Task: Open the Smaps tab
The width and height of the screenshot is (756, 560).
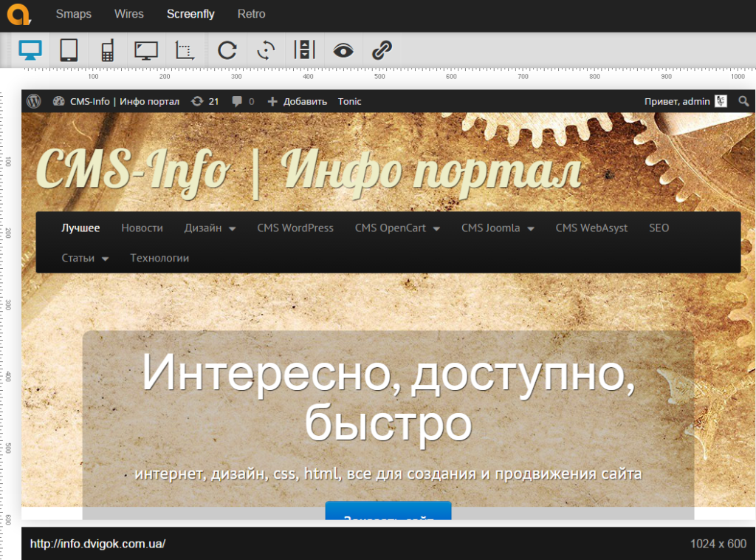Action: coord(74,14)
